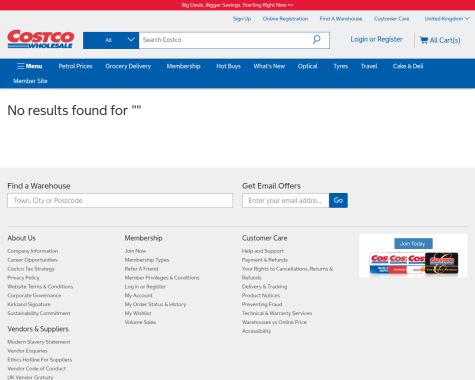
Task: Click the Join Today button
Action: click(x=413, y=243)
